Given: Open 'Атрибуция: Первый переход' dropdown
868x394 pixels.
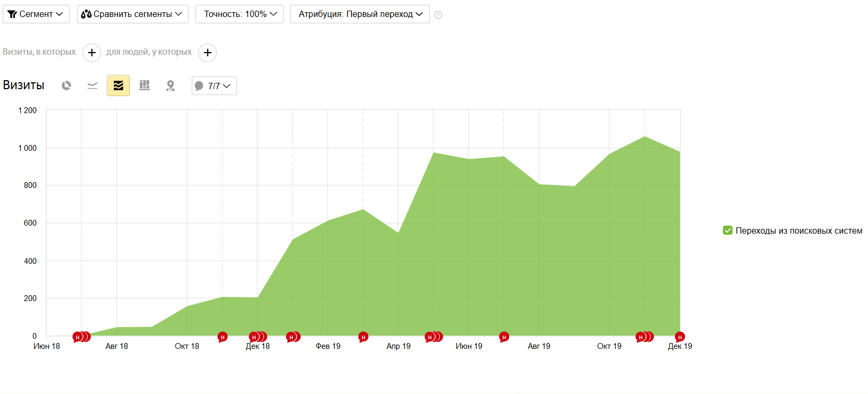Looking at the screenshot, I should [x=360, y=14].
